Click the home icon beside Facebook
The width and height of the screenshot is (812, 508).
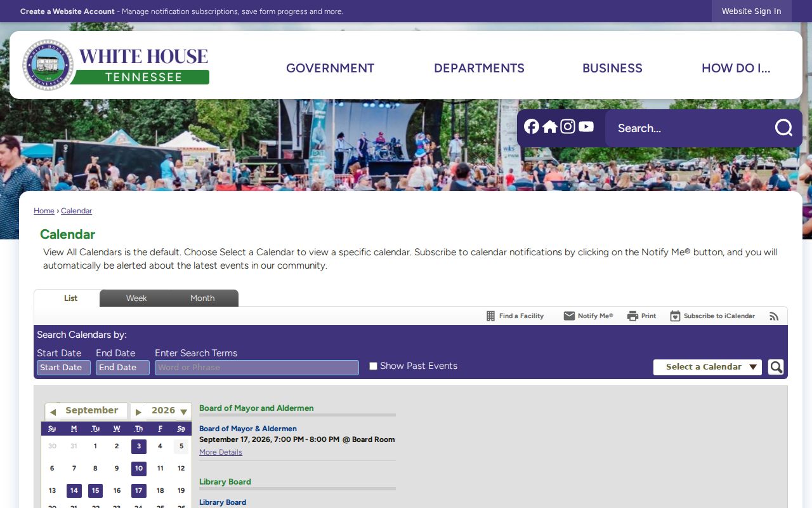[550, 127]
